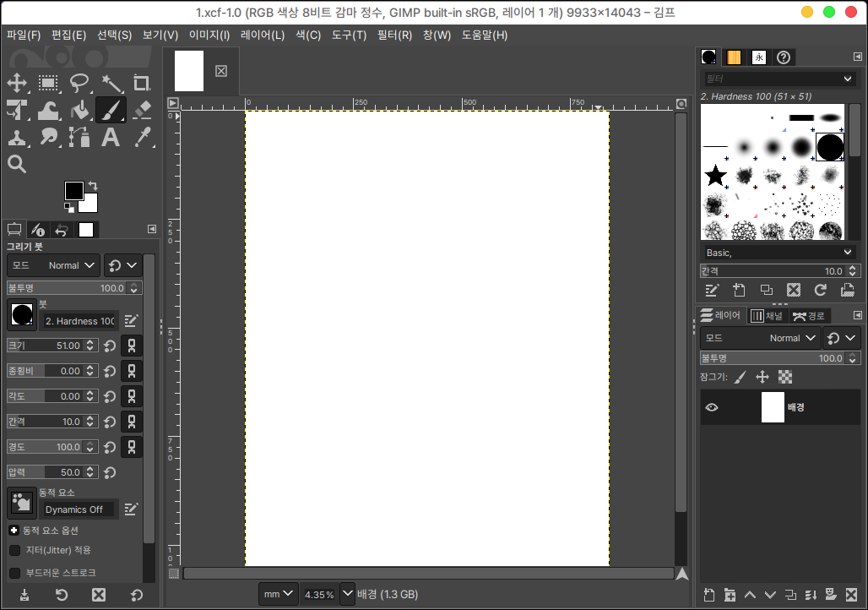Select the Crop tool in the toolbox
Viewport: 868px width, 610px height.
[x=141, y=83]
